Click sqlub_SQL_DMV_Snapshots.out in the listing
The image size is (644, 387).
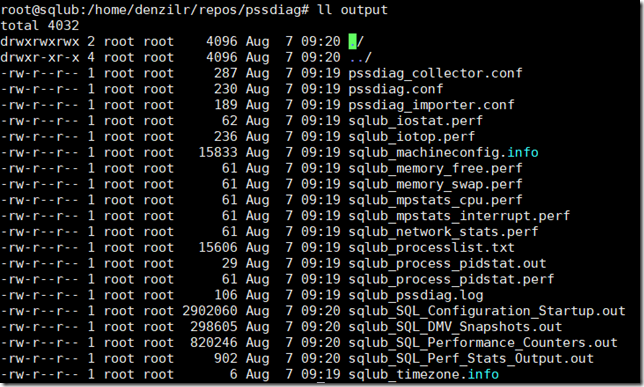tap(455, 327)
